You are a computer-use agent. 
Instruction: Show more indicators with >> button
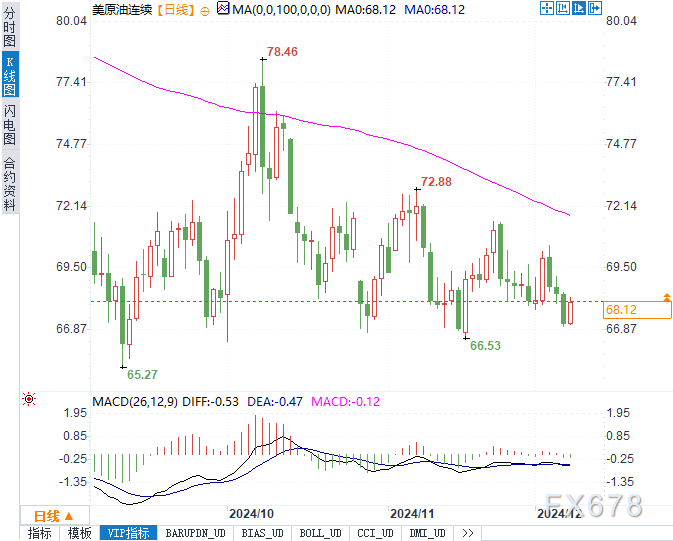[x=467, y=533]
